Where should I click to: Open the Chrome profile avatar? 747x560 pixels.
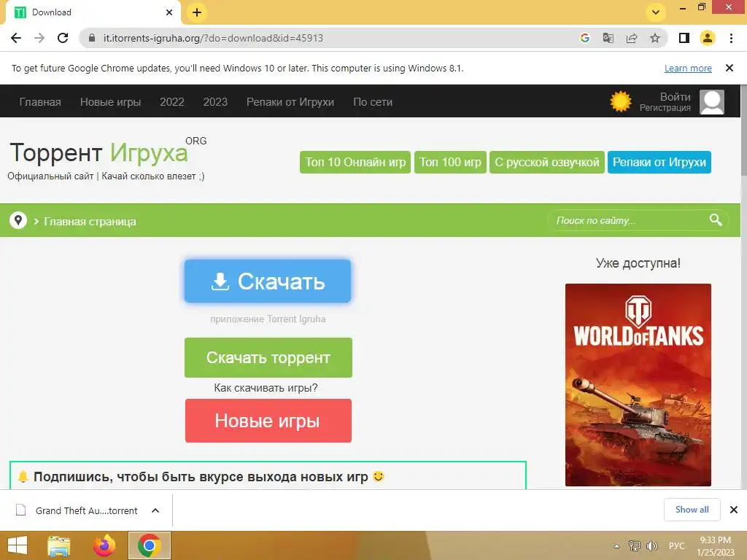click(x=708, y=38)
